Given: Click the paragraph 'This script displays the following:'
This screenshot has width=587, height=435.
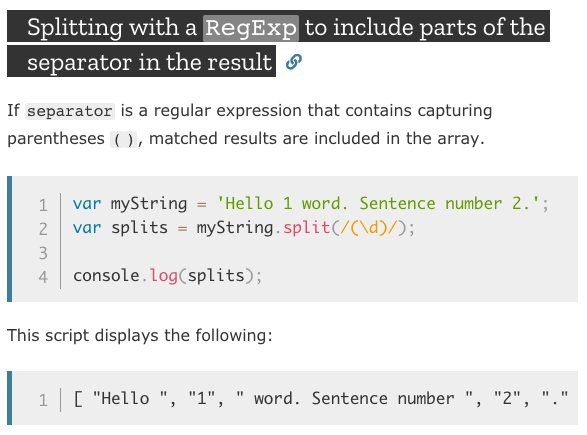Looking at the screenshot, I should 140,335.
